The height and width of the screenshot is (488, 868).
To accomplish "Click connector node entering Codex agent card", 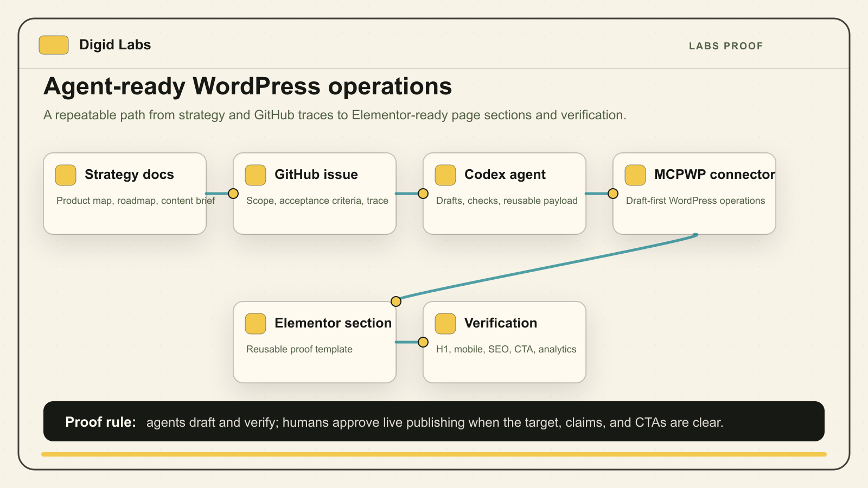I will point(423,194).
